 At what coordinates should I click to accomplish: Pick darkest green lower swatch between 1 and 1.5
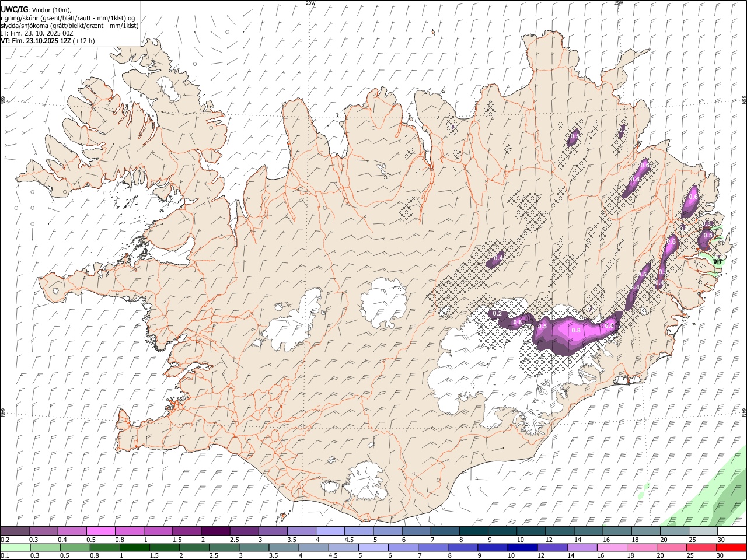(135, 547)
